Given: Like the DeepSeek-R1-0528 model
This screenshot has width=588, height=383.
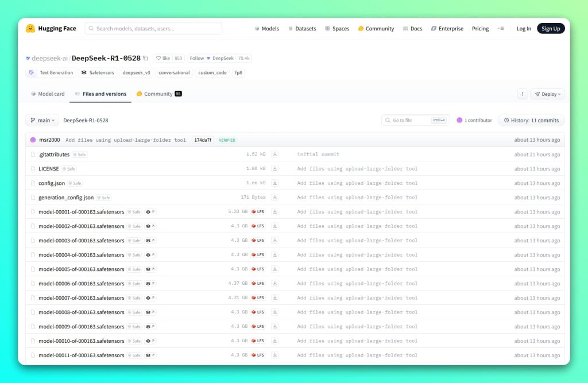Looking at the screenshot, I should click(163, 58).
